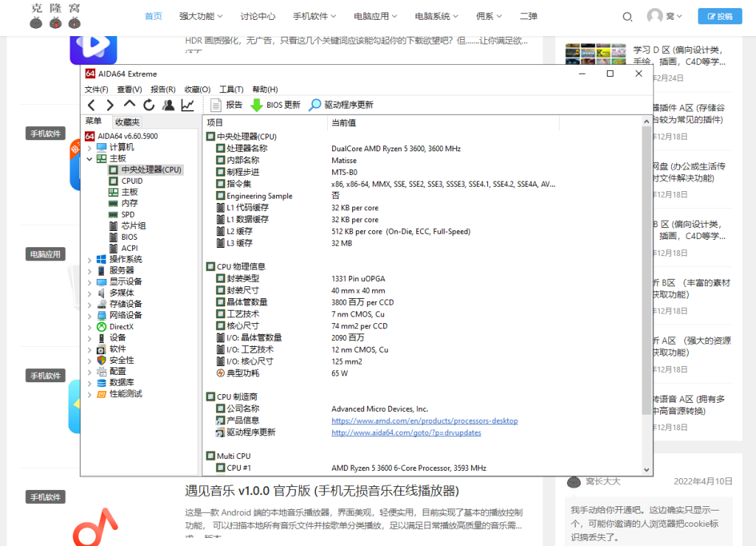756x546 pixels.
Task: Expand the 计算机 tree node
Action: 89,148
